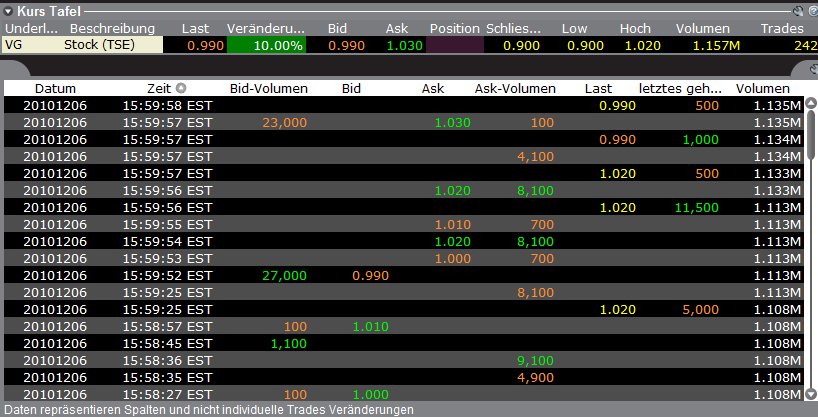Click the 1,000 last size cell

701,139
